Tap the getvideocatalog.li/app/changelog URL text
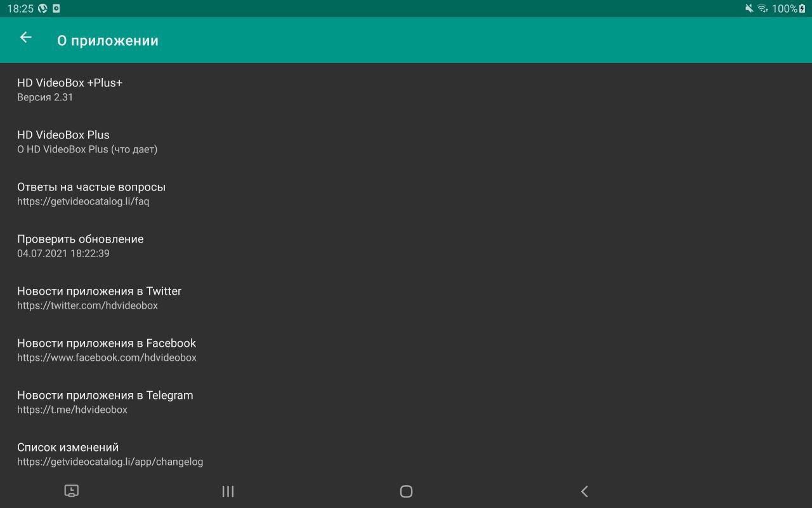Viewport: 812px width, 508px height. (110, 462)
